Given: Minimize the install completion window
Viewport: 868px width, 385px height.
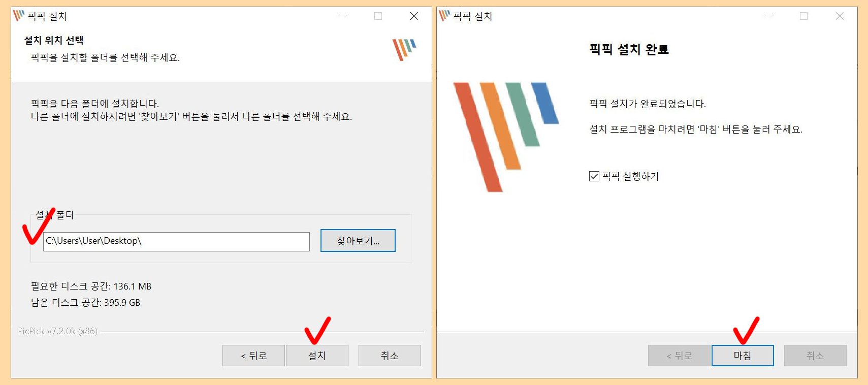Looking at the screenshot, I should 769,16.
